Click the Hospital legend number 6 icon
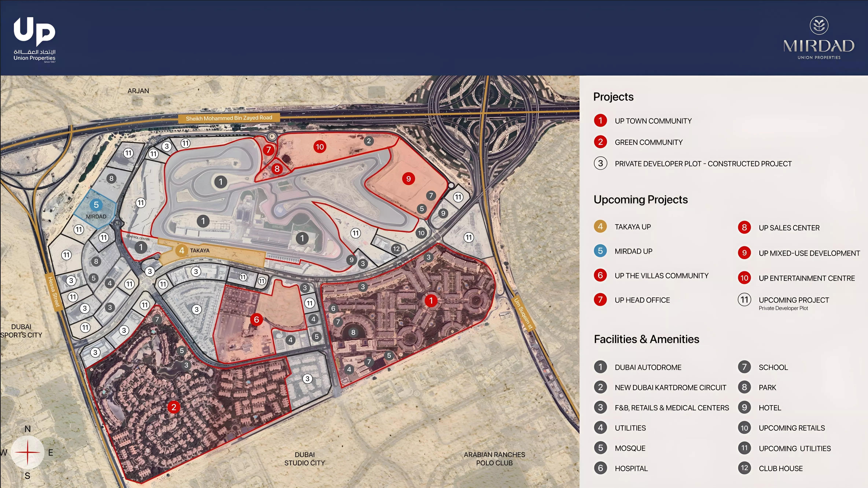868x488 pixels. (600, 468)
